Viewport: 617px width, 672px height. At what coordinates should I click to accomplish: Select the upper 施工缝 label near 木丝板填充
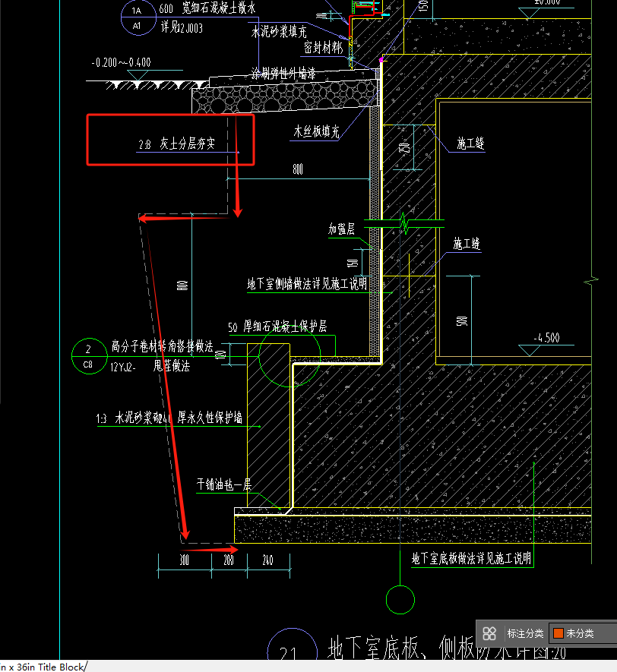[x=470, y=143]
